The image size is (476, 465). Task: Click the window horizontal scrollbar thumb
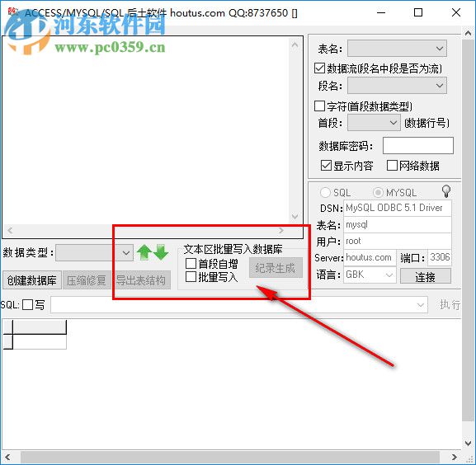coord(230,457)
